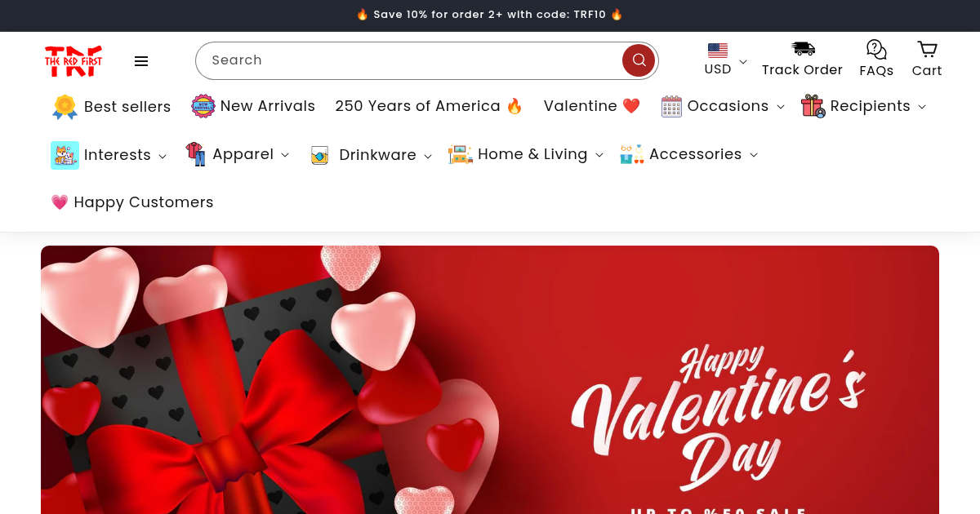Viewport: 980px width, 514px height.
Task: Open the Valentine menu item
Action: point(591,106)
